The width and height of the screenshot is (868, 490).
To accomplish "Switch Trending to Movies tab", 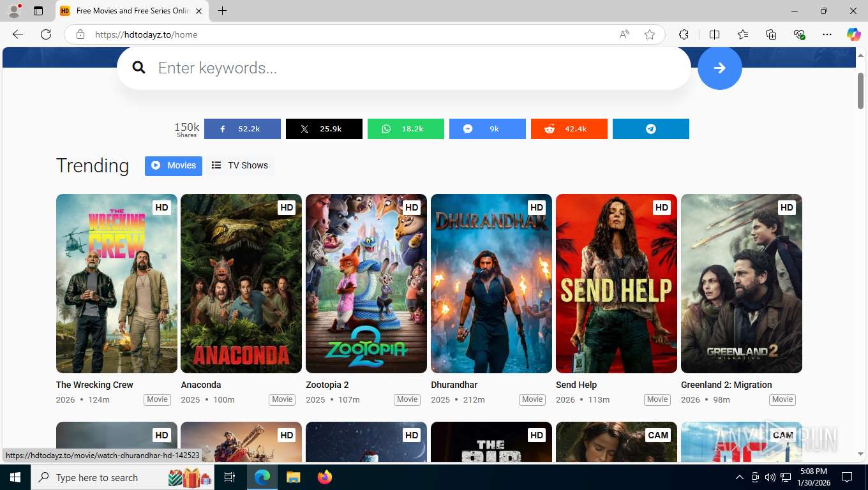I will coord(174,165).
